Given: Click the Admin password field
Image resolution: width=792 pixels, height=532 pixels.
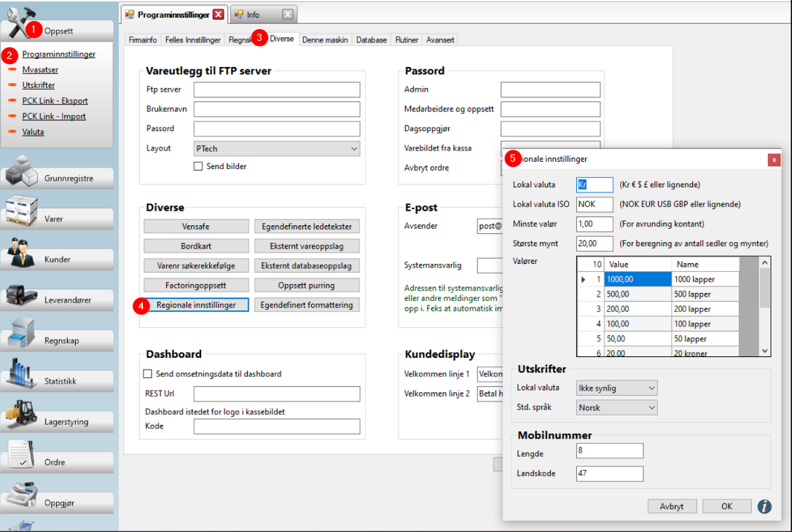Looking at the screenshot, I should [551, 90].
